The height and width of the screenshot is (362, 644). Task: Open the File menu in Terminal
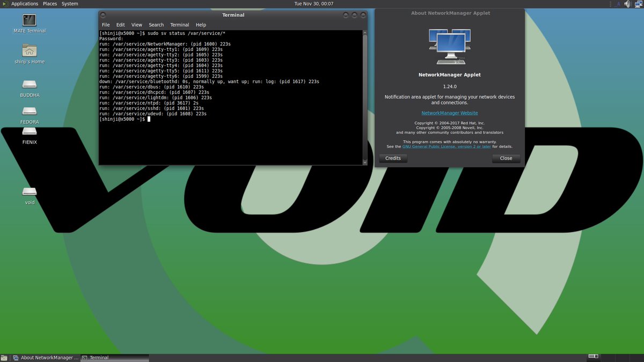[x=106, y=25]
